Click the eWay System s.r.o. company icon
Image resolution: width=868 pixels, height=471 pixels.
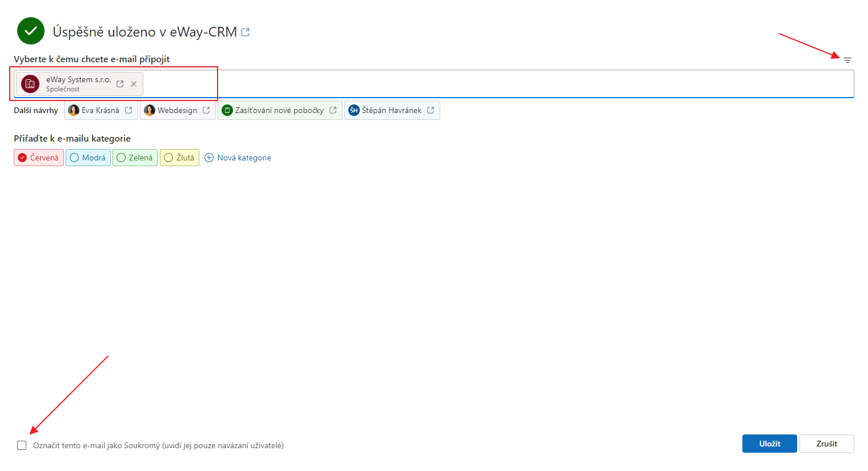30,84
